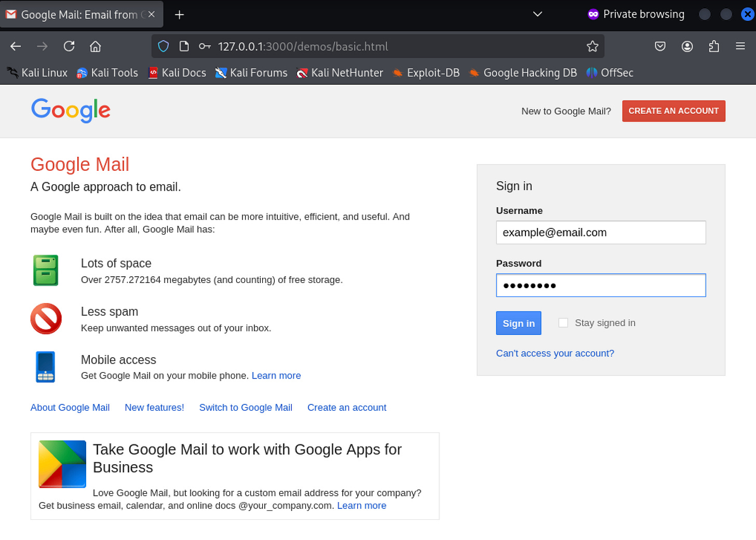Image resolution: width=756 pixels, height=540 pixels.
Task: Expand the list all tabs chevron
Action: (x=537, y=14)
